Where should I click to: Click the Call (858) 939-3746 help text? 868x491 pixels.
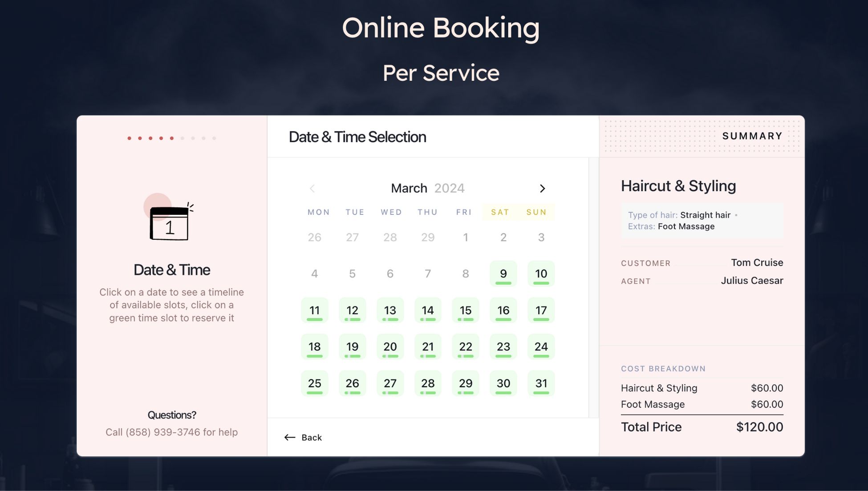(171, 432)
